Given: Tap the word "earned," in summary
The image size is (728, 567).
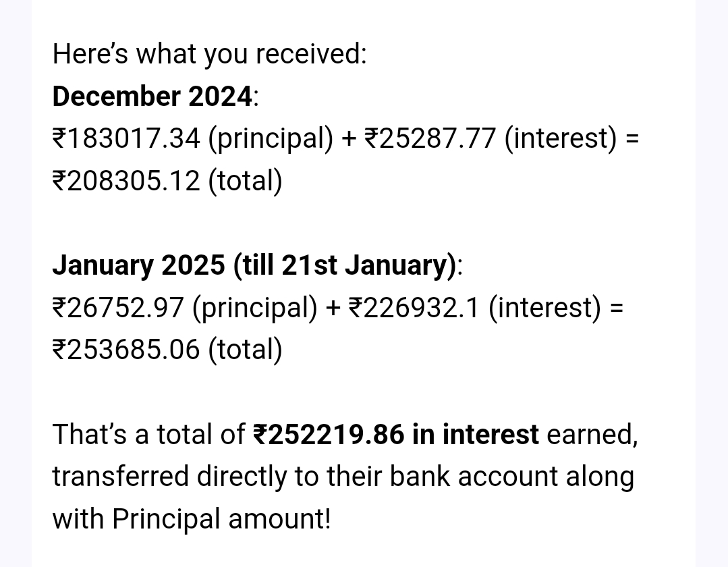Looking at the screenshot, I should click(592, 435).
